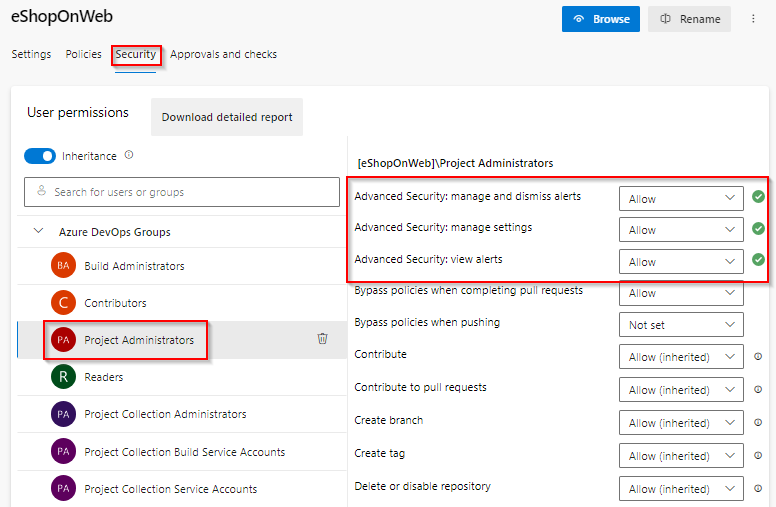Viewport: 776px width, 507px height.
Task: Click the Project Collection Administrators avatar
Action: (x=63, y=414)
